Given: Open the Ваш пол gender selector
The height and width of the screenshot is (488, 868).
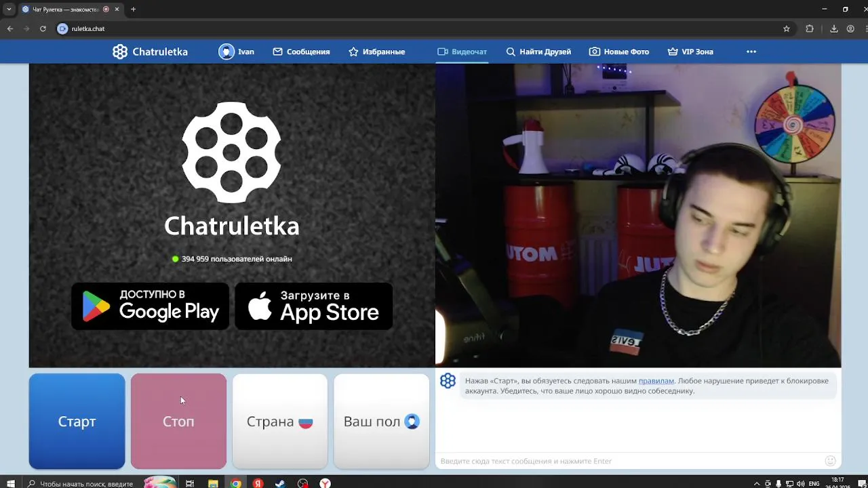Looking at the screenshot, I should pyautogui.click(x=382, y=422).
